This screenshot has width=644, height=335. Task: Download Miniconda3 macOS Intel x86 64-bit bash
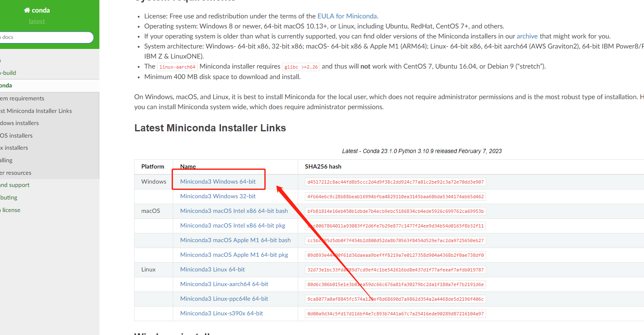click(x=234, y=211)
